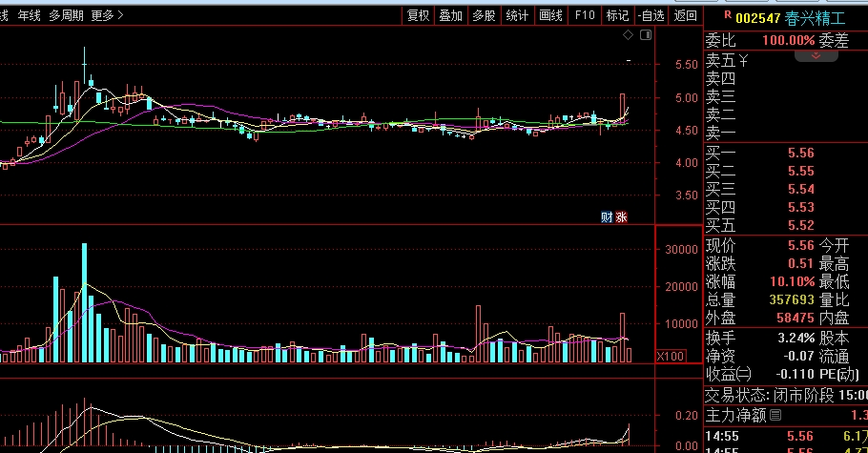The width and height of the screenshot is (868, 453).
Task: Open the F10 company info page
Action: (585, 15)
